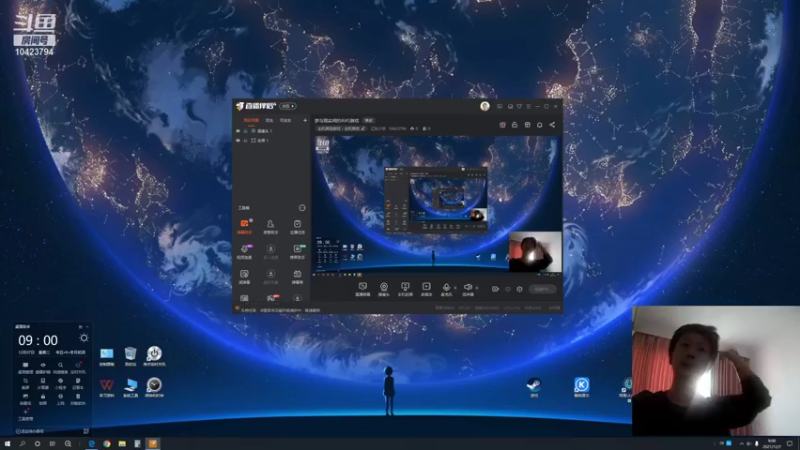Add a multimedia source with the play-box icon
This screenshot has height=450, width=800.
tap(426, 289)
